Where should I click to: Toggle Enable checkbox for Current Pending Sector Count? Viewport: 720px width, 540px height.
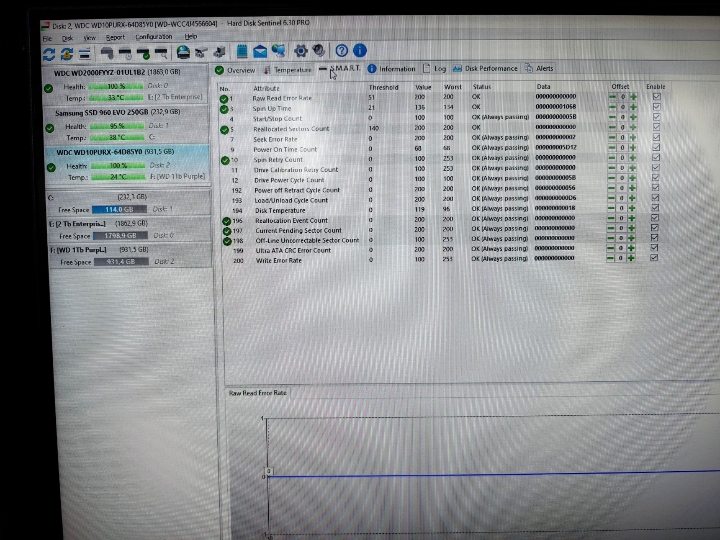point(655,228)
